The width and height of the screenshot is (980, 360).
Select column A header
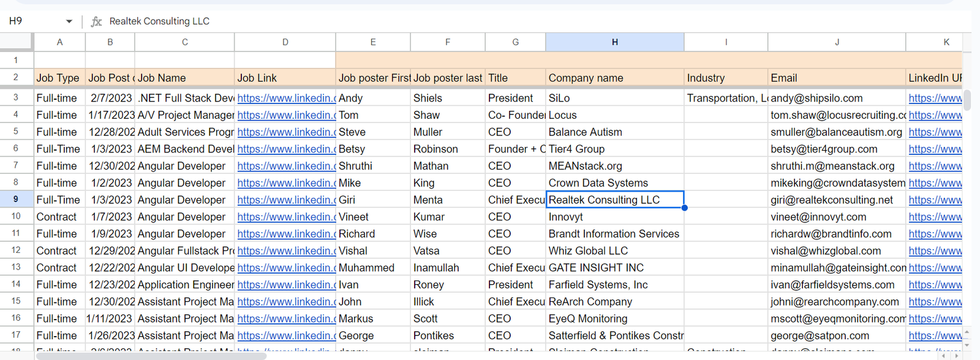(x=59, y=42)
